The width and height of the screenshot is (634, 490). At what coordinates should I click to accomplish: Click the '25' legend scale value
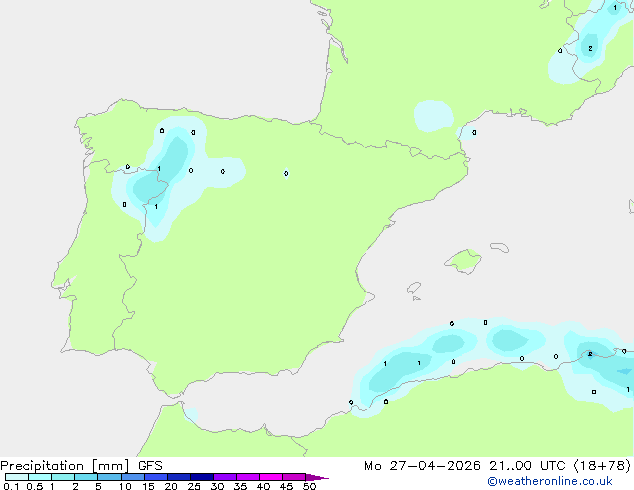[x=194, y=486]
